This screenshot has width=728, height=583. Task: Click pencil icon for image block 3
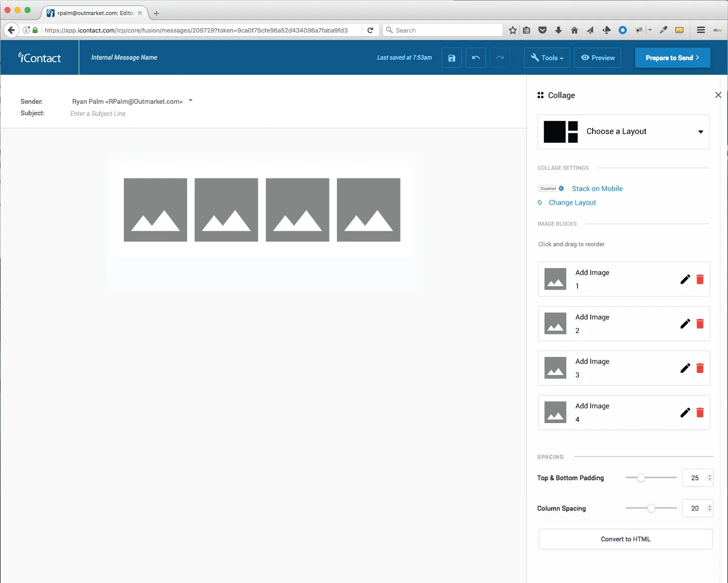click(x=685, y=368)
